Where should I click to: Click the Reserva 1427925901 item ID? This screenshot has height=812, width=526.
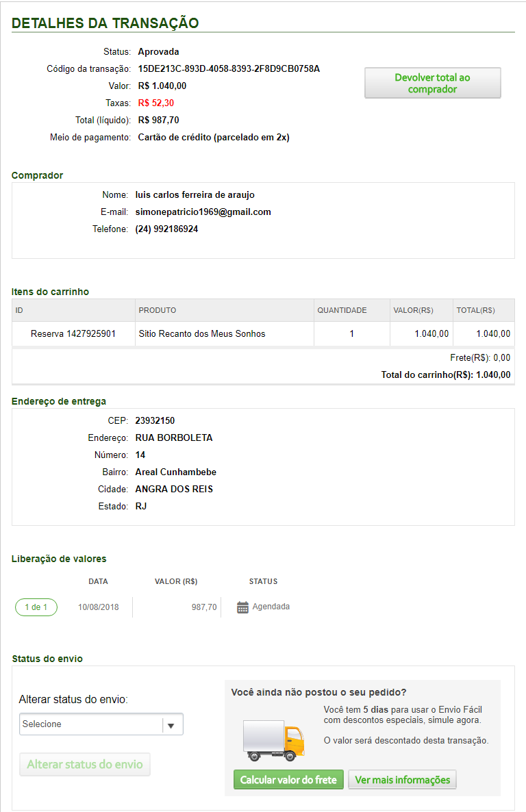tap(73, 334)
